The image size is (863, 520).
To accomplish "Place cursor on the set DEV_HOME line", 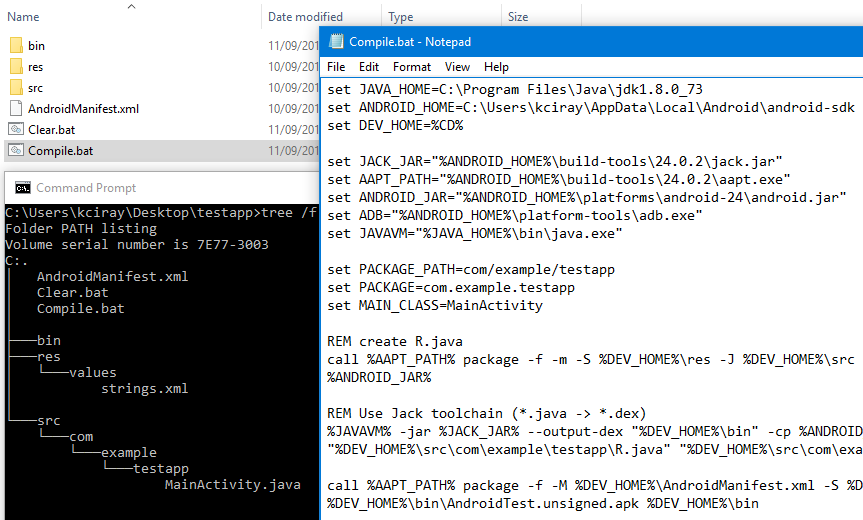I will (395, 125).
